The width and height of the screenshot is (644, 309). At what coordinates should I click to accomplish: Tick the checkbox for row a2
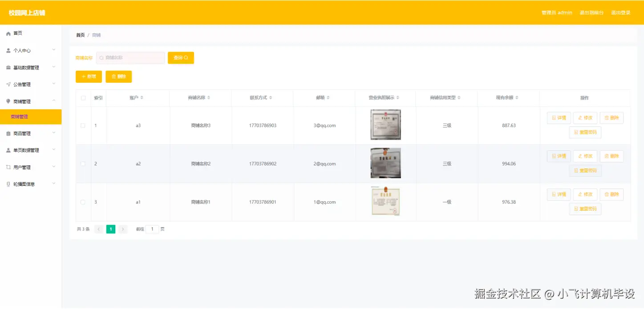(83, 164)
